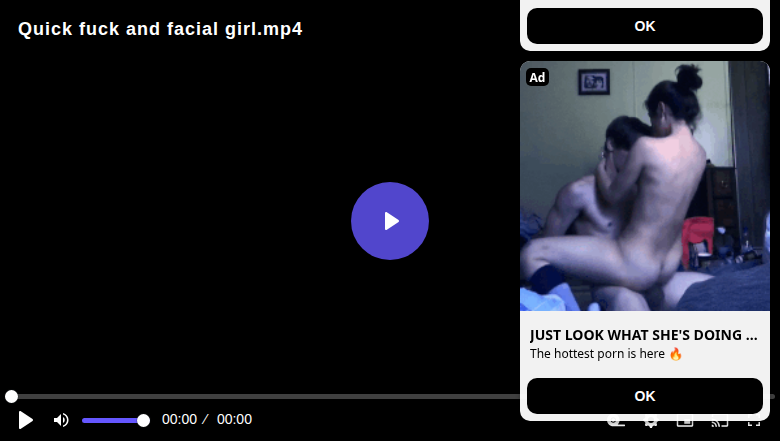The image size is (780, 441).
Task: Click the OK button below the ad text
Action: (x=645, y=396)
